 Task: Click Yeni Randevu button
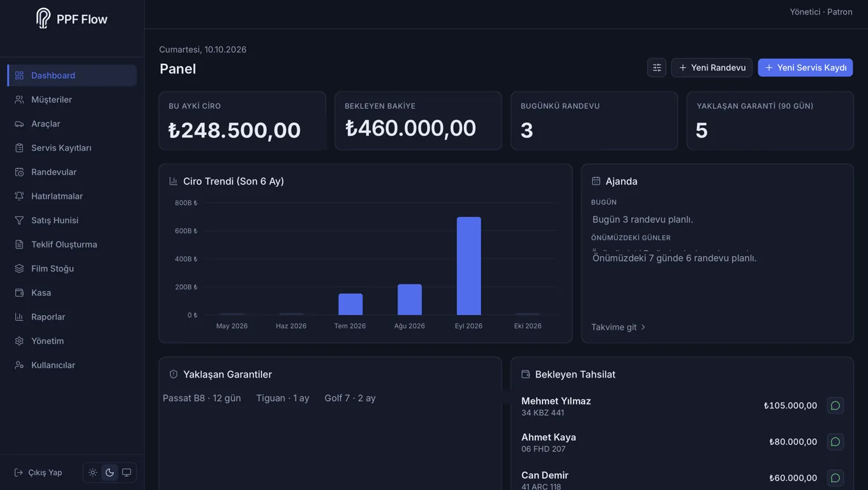click(712, 68)
